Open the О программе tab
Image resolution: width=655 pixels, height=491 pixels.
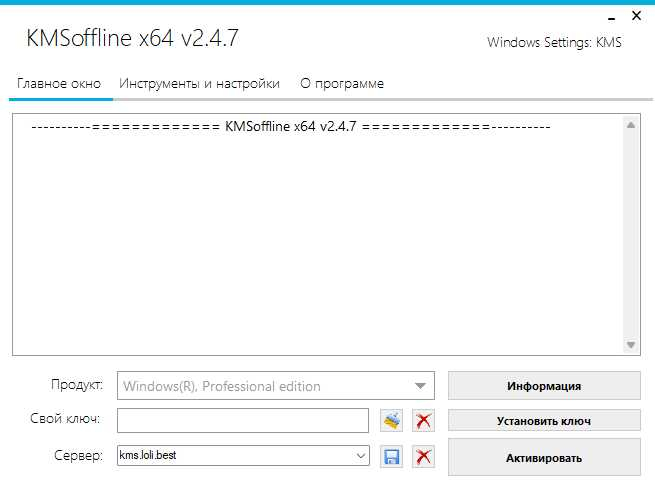pyautogui.click(x=342, y=84)
